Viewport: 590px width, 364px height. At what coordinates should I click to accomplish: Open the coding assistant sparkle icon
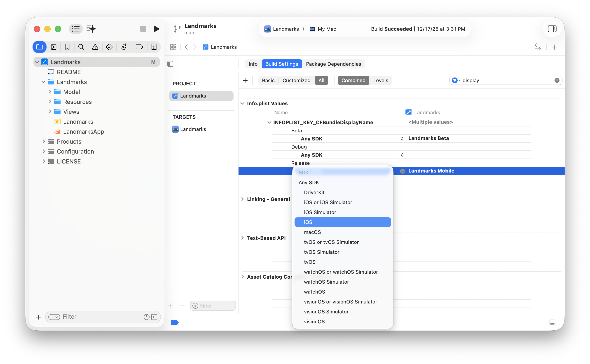point(91,29)
